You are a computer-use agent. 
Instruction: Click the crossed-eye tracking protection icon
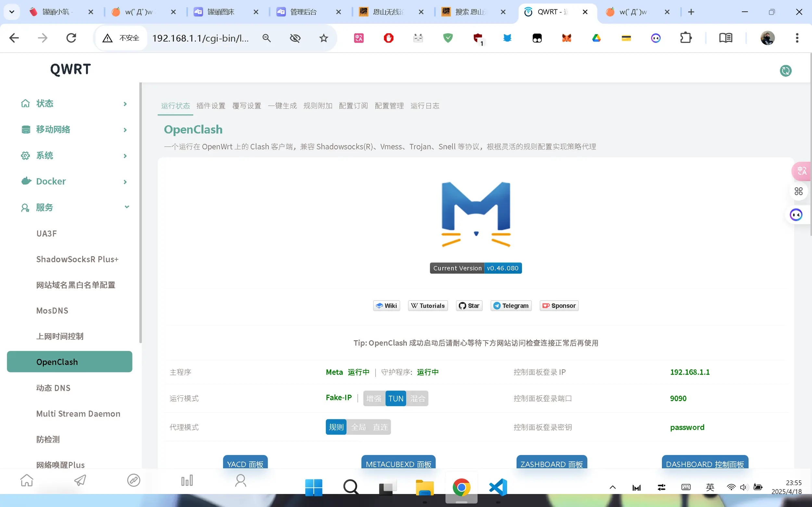click(295, 38)
